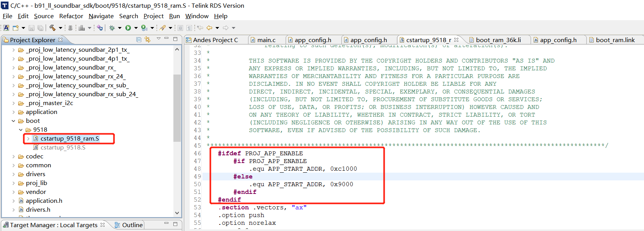Open the dropdown arrow next to the Build hammer
The image size is (644, 231).
click(60, 28)
